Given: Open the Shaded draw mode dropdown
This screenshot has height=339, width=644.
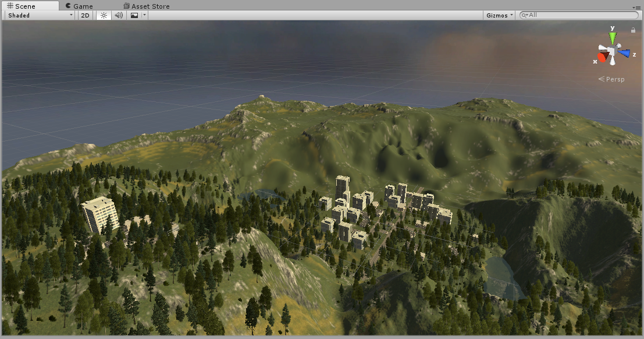Looking at the screenshot, I should 40,15.
